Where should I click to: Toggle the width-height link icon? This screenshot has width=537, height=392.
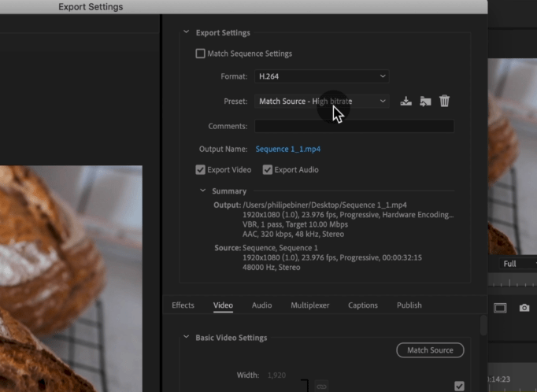point(321,386)
